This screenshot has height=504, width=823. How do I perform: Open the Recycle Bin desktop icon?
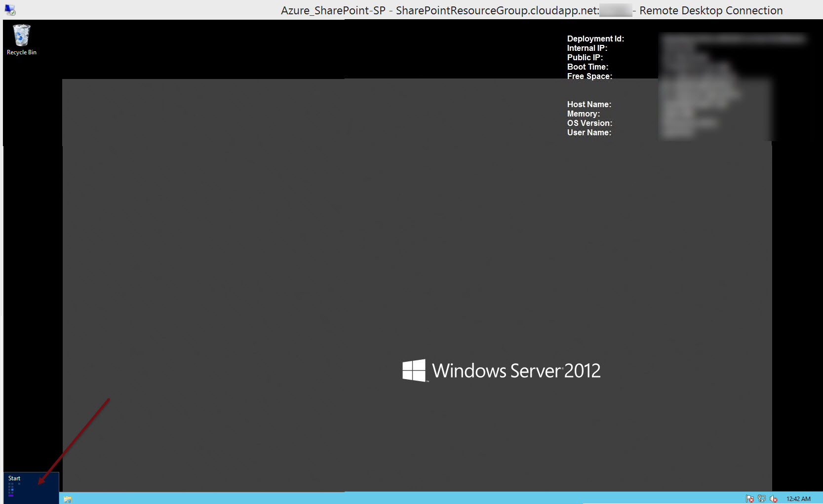[x=21, y=39]
